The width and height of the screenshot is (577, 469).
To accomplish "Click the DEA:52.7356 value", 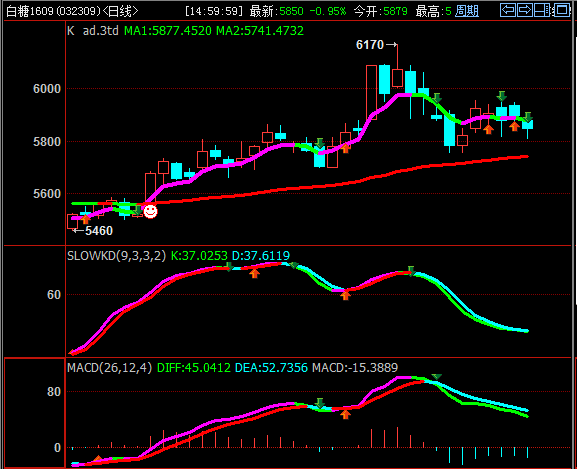I will tap(272, 367).
